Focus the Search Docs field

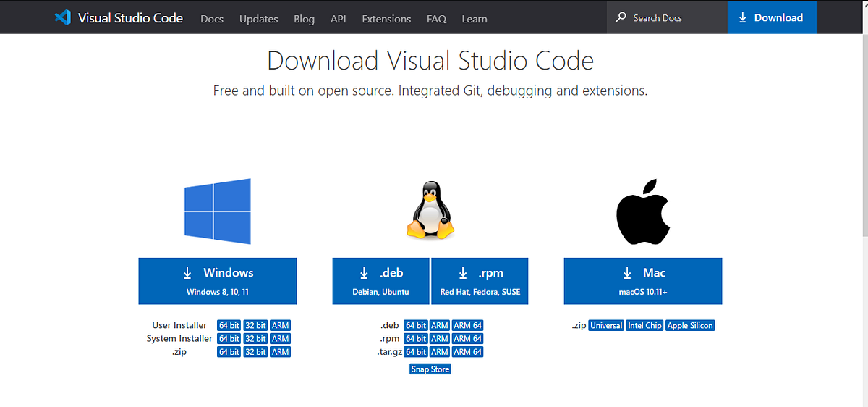(667, 17)
